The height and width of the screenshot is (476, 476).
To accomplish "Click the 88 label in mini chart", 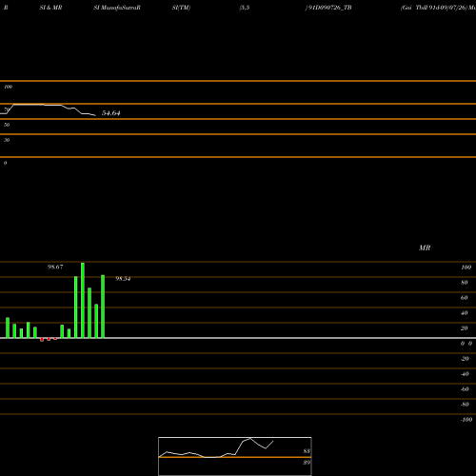I will click(x=307, y=451).
